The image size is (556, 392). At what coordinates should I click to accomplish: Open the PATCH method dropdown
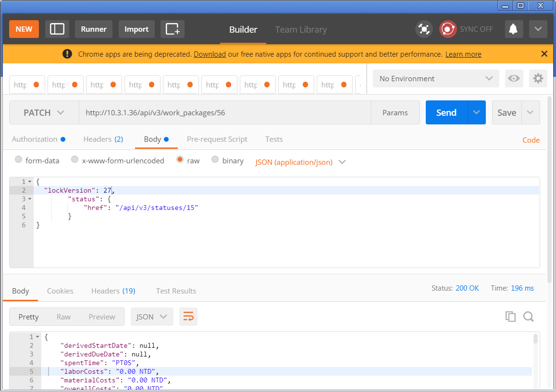[x=44, y=112]
